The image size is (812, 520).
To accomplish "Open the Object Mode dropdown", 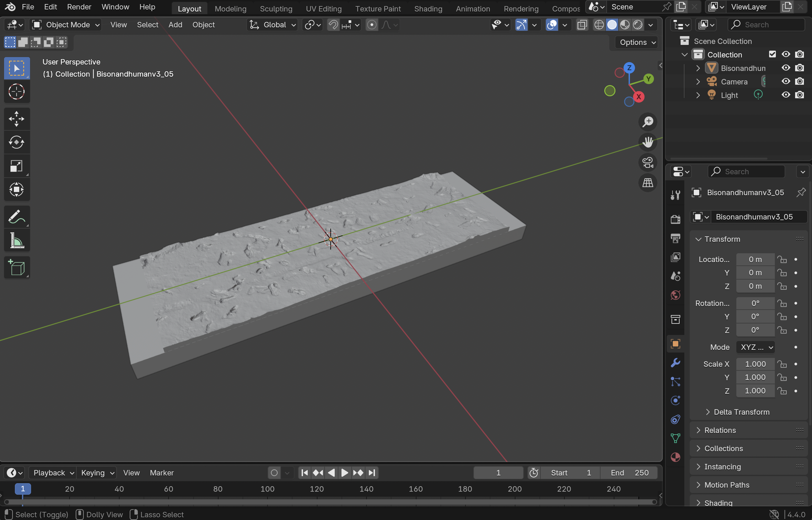I will [x=66, y=25].
